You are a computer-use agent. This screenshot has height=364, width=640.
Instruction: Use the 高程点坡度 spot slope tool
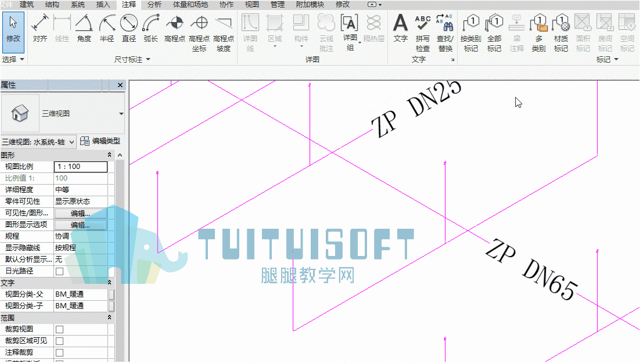tap(224, 33)
